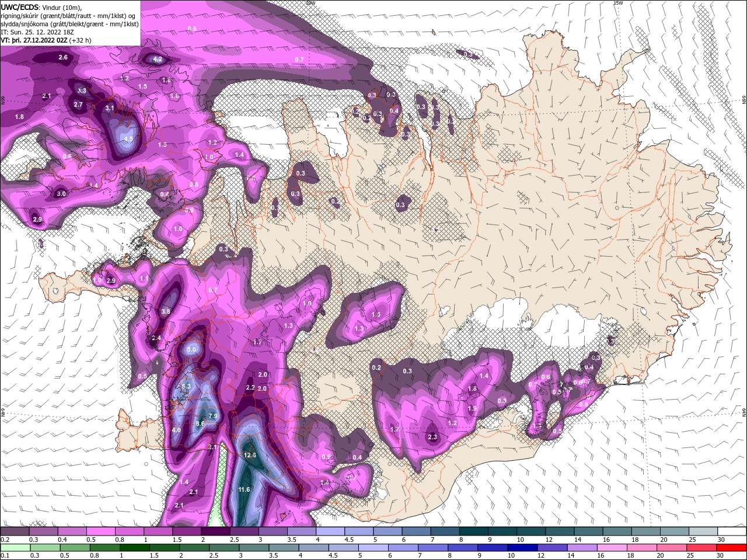Select the 'UWC/ECDS: Vindur (10m),' title line
The height and width of the screenshot is (560, 747).
coord(41,7)
